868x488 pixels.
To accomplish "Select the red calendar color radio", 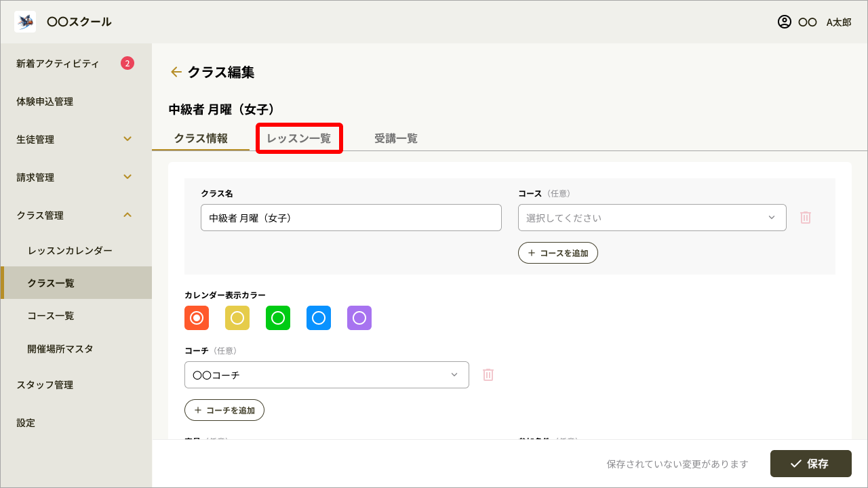I will click(x=197, y=318).
